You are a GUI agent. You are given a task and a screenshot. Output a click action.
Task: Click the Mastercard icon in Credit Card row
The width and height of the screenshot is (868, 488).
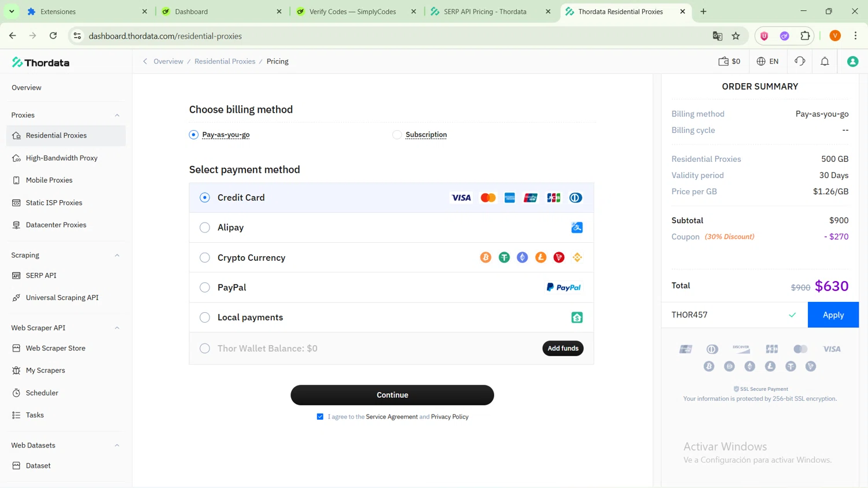point(488,198)
